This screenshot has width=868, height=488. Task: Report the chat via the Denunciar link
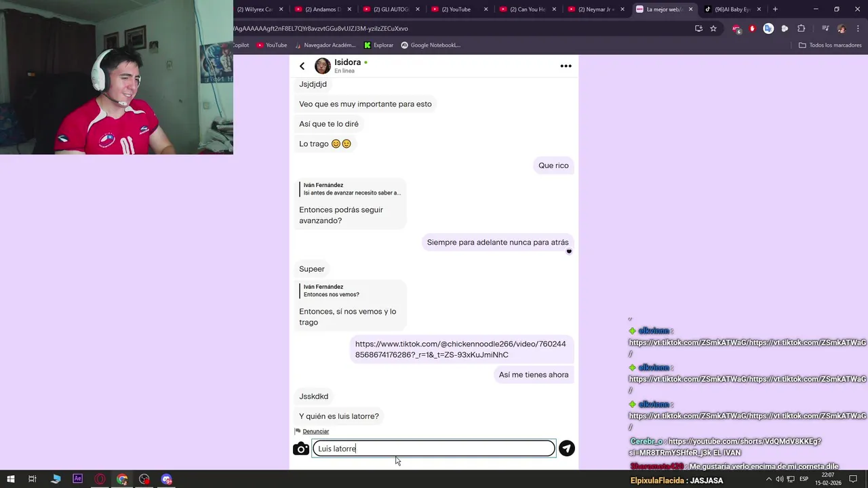click(315, 431)
